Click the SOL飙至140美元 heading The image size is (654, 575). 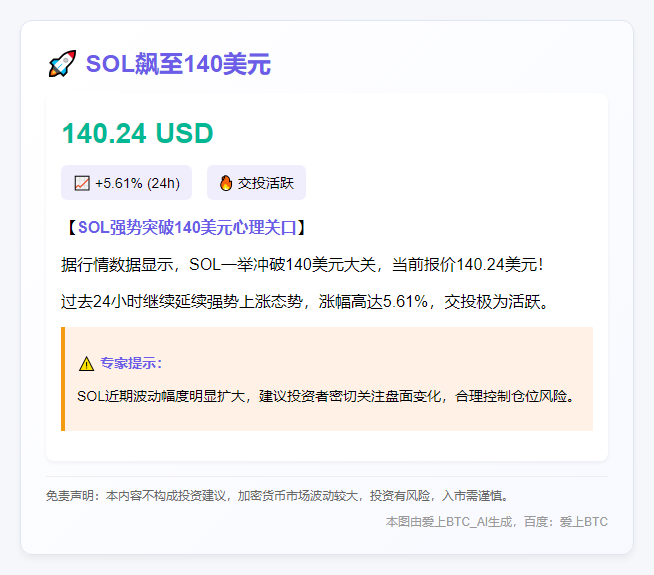[179, 64]
